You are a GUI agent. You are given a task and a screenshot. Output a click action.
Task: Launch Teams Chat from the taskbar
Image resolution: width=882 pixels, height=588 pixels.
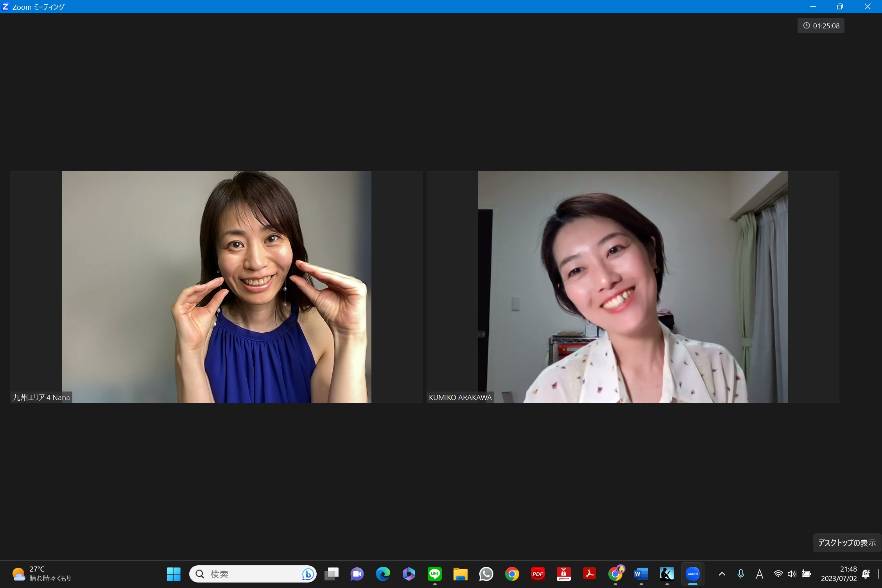[x=357, y=574]
